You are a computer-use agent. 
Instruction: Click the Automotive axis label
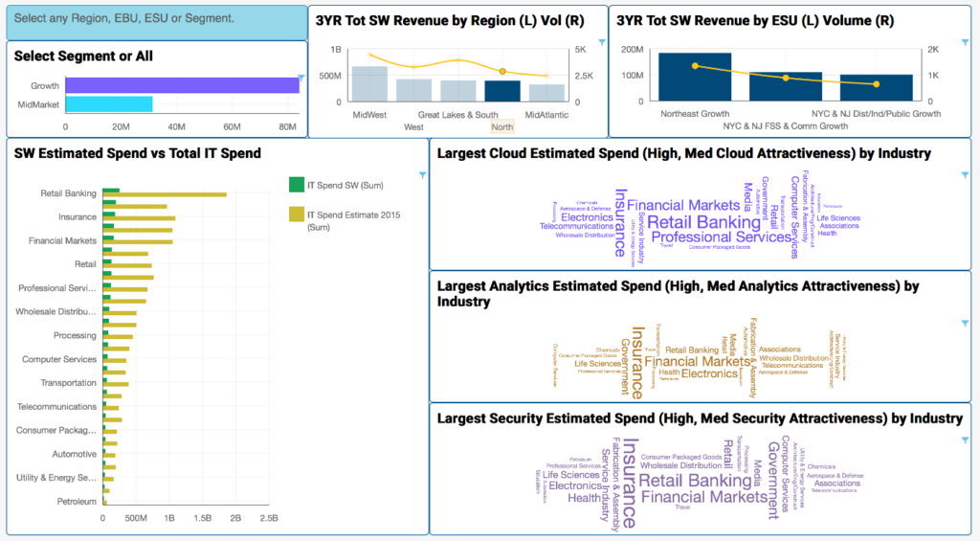tap(75, 455)
